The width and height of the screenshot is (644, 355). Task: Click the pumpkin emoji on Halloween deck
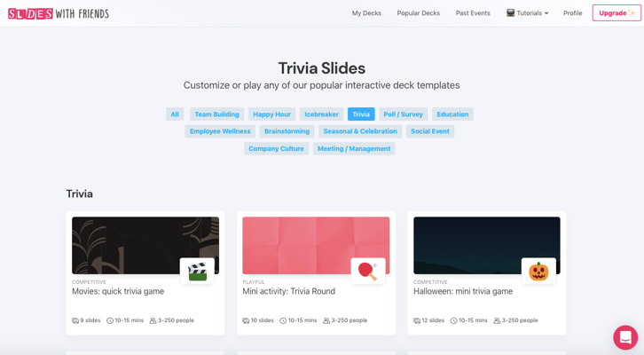pyautogui.click(x=538, y=272)
